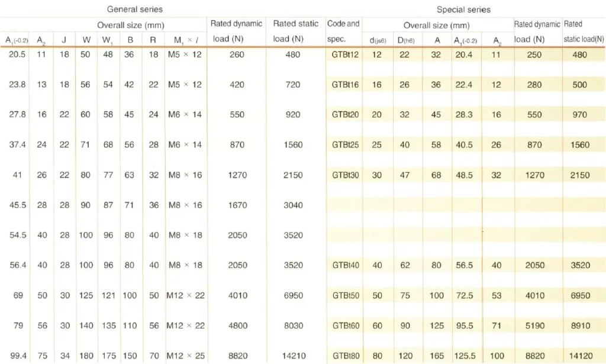
Task: Click the 14120 static load value
Action: pyautogui.click(x=584, y=356)
